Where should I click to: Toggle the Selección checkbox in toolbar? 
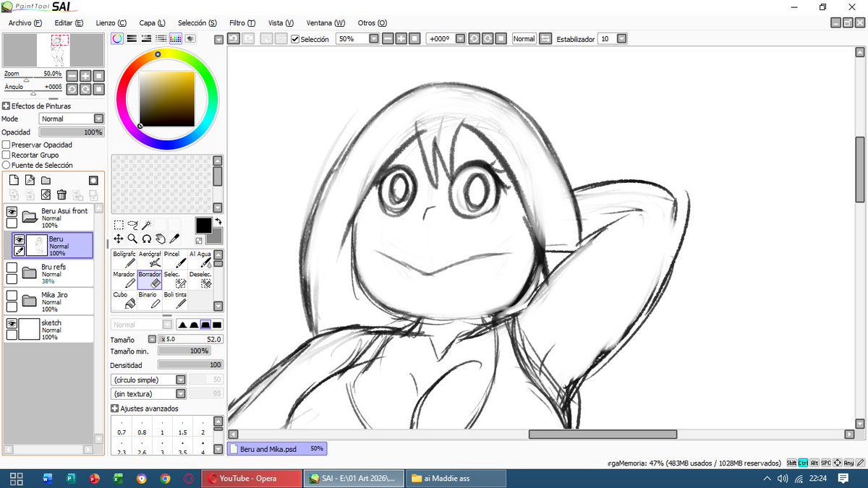point(295,39)
